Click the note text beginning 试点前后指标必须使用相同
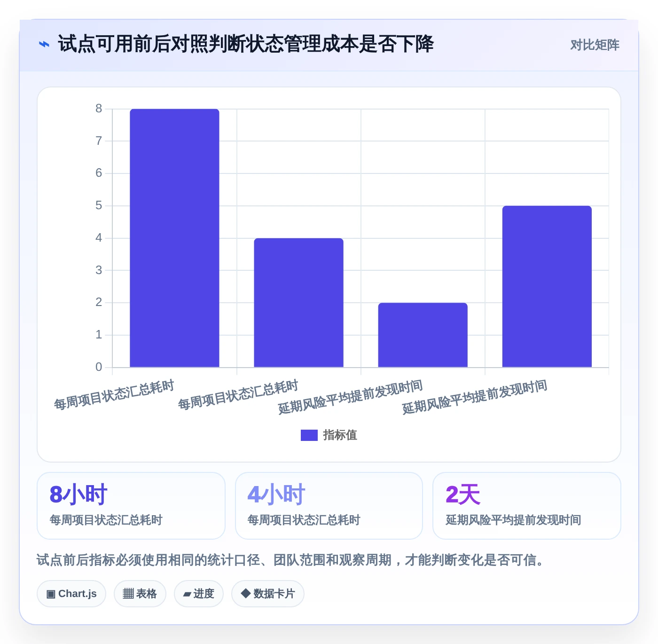 coord(291,560)
